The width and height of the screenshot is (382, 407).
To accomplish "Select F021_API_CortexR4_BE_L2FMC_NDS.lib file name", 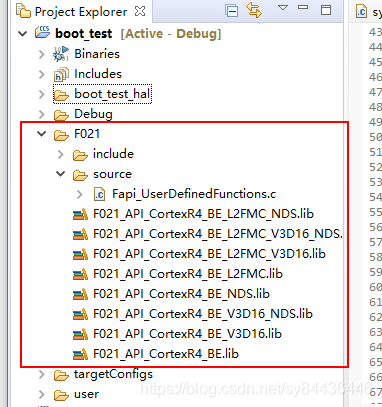I will (x=203, y=214).
